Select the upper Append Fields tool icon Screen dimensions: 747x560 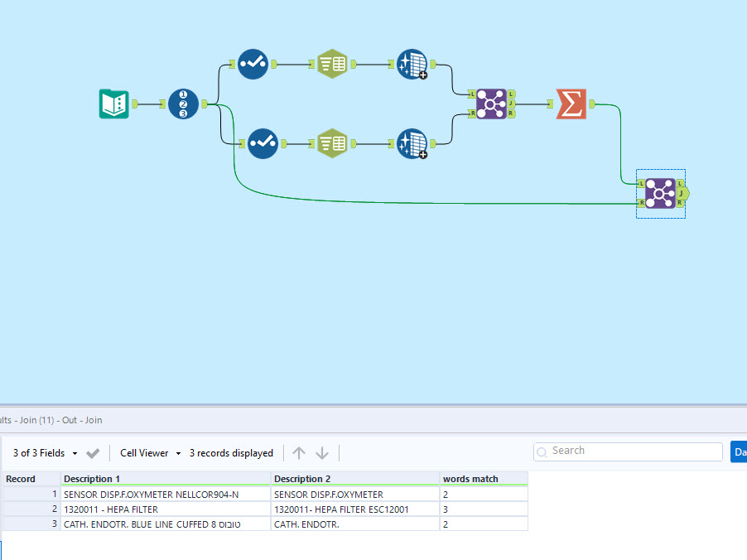[x=413, y=65]
